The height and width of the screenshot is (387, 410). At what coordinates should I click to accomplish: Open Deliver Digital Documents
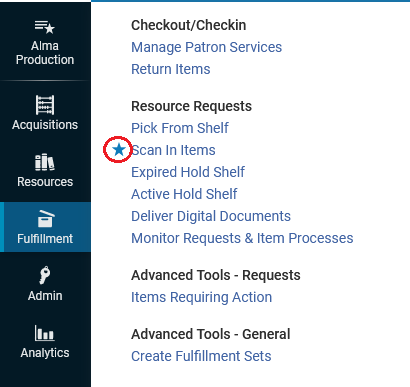pos(211,216)
